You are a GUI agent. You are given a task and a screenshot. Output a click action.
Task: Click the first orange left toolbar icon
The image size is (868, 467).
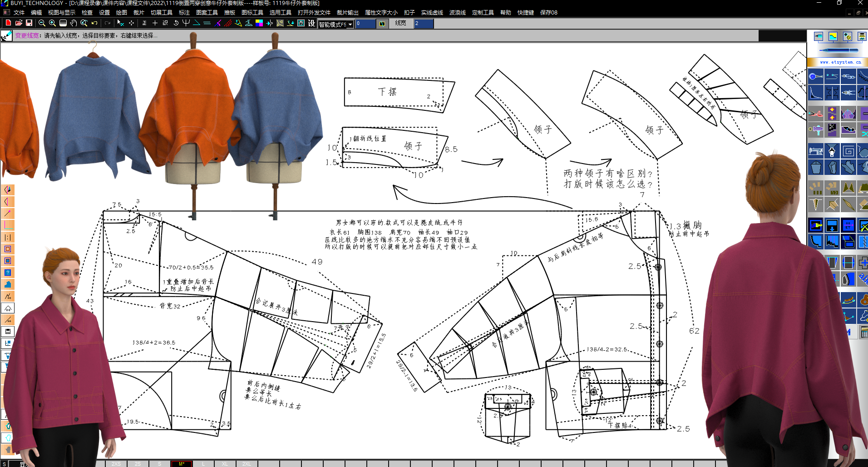click(x=8, y=189)
